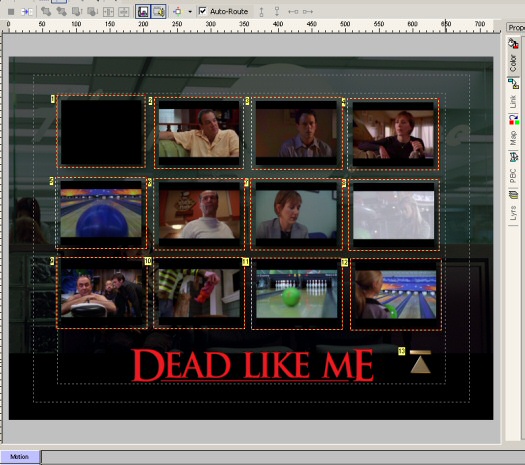Select thumbnail of young man in blue shirt
This screenshot has width=525, height=465.
(x=297, y=133)
